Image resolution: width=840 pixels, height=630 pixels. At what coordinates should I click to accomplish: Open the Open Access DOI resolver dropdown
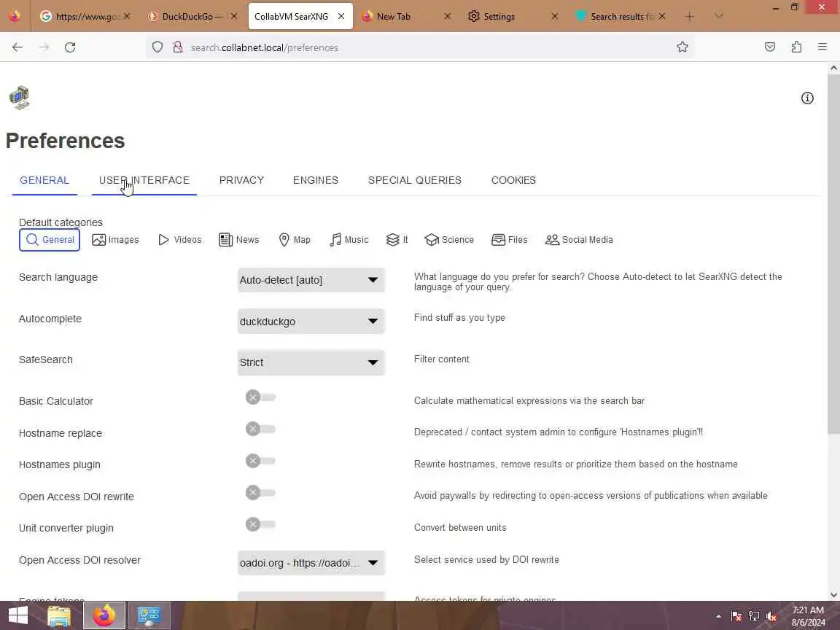click(311, 562)
